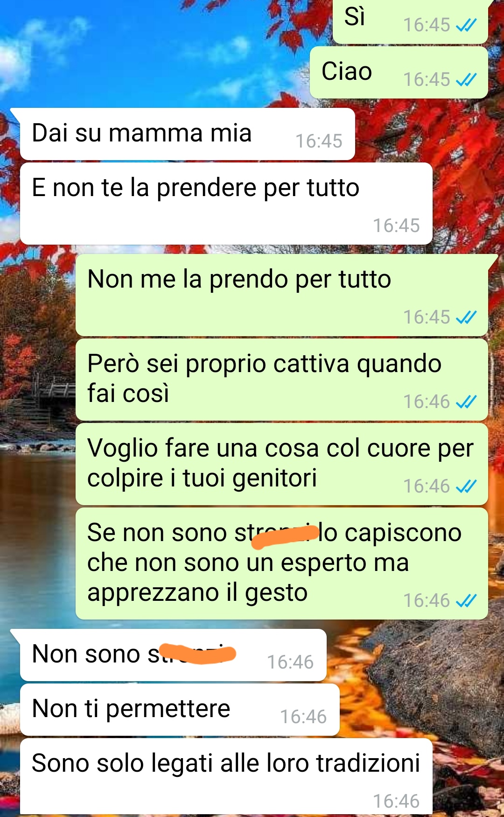Tap the 16:46 timestamp on 'Non ti permettere'
Viewport: 504px width, 817px height.
coord(303,717)
